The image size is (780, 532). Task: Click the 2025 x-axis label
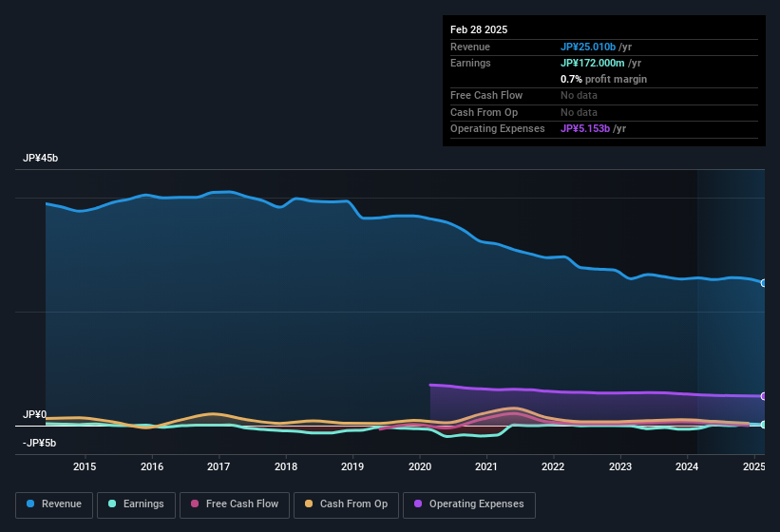753,466
